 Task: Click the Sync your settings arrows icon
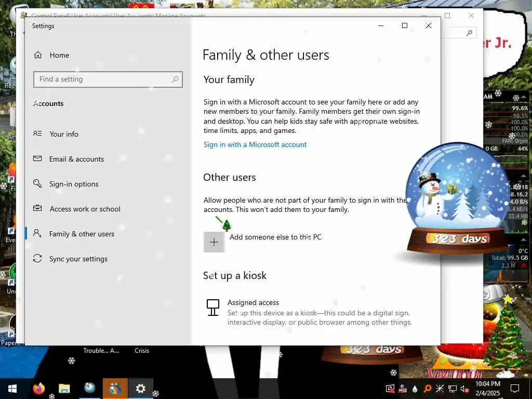[37, 258]
